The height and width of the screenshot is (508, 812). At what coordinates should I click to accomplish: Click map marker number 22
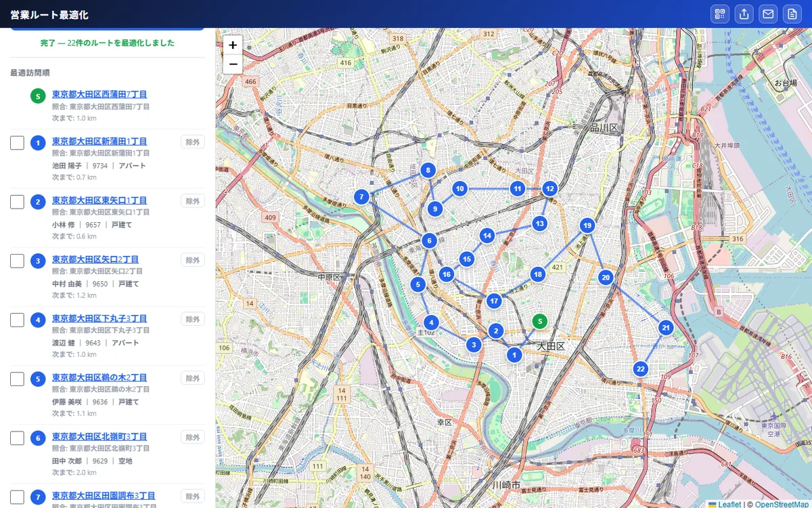641,369
